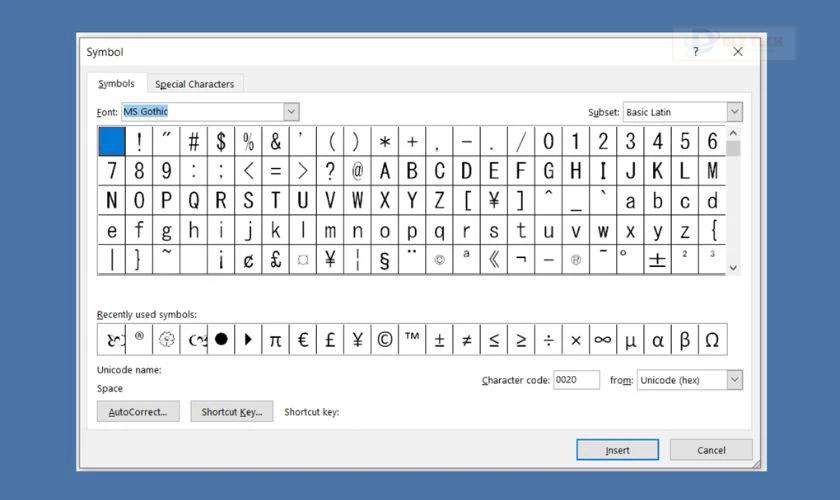The image size is (840, 500).
Task: Choose the trademark ™ recently used symbol
Action: coord(412,339)
